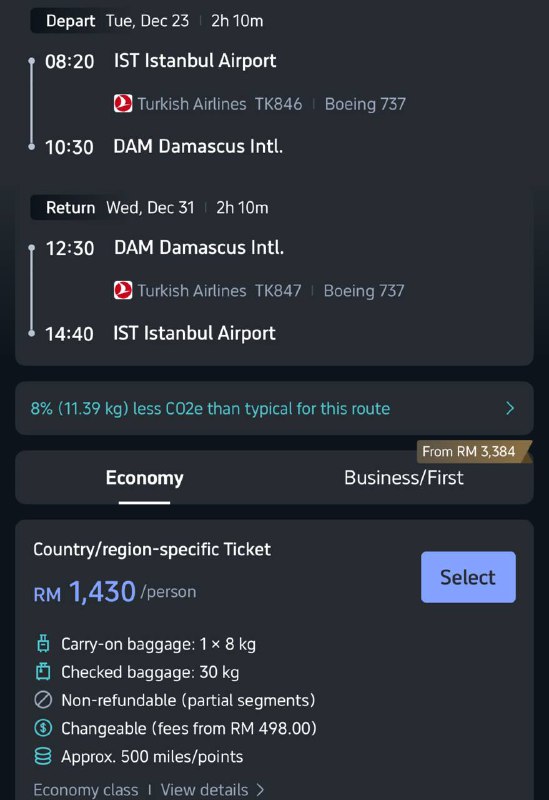Tap the miles/points stacked-coins icon
Image resolution: width=549 pixels, height=800 pixels.
[x=43, y=756]
